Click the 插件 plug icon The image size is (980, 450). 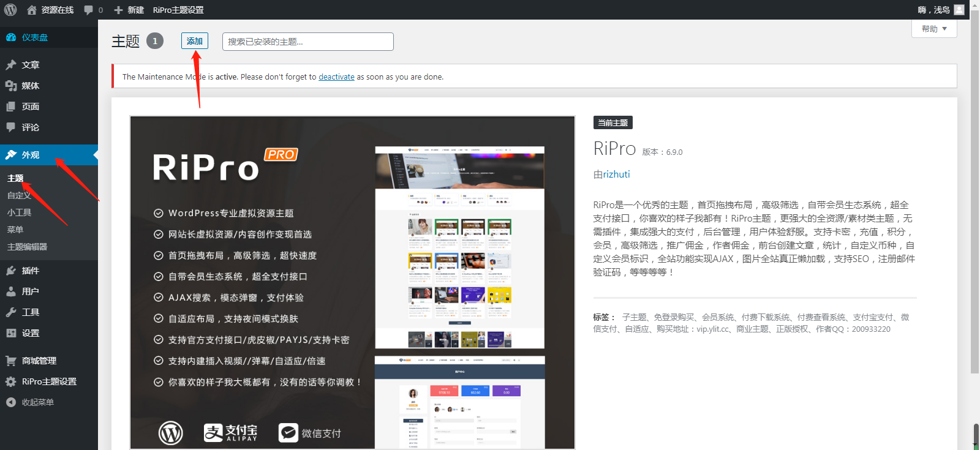click(11, 271)
